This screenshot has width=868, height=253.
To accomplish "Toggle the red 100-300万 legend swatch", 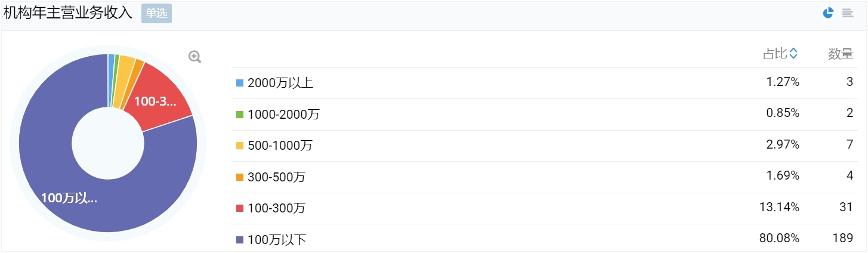I will [240, 208].
